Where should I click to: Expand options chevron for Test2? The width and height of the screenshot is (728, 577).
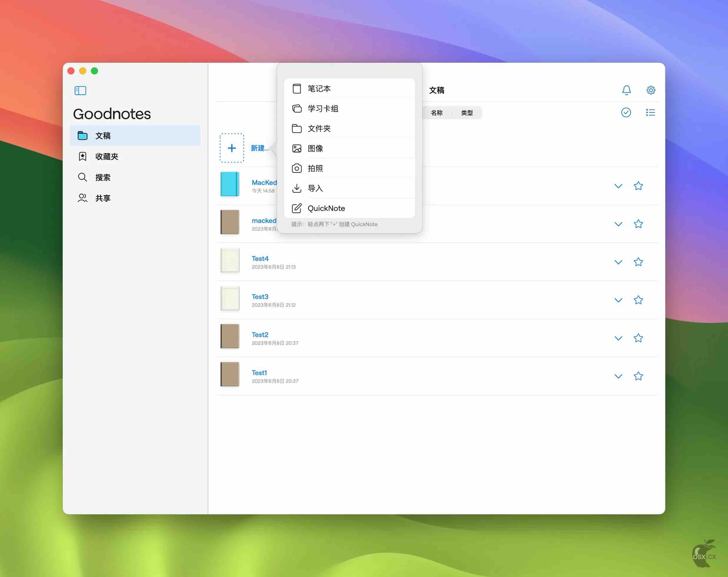(x=618, y=338)
